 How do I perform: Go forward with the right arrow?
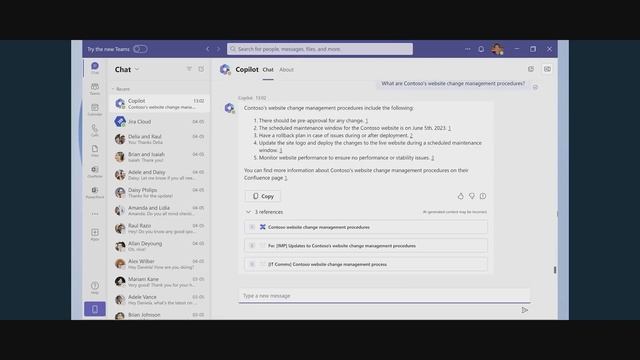tap(218, 49)
